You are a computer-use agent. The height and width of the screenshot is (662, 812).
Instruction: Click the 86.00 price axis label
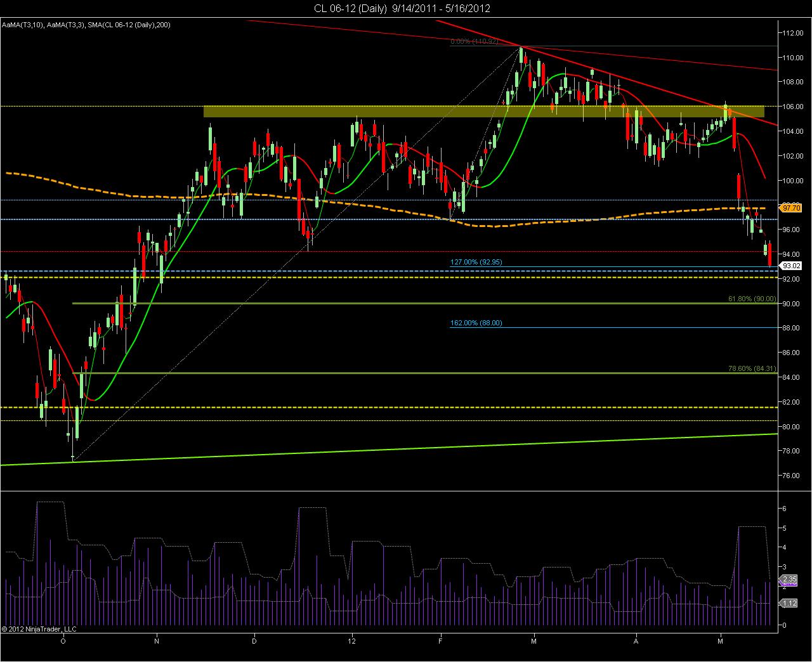792,353
